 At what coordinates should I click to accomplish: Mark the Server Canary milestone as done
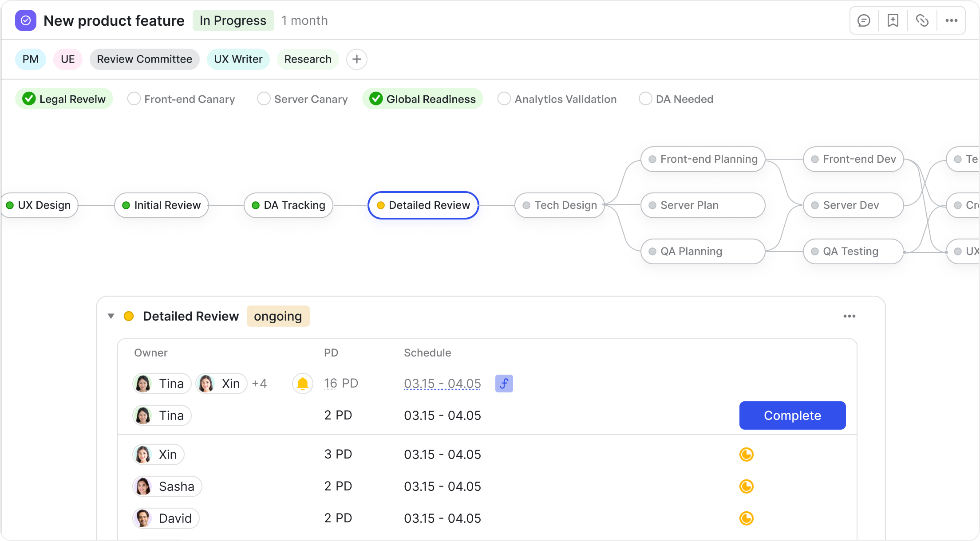point(264,98)
